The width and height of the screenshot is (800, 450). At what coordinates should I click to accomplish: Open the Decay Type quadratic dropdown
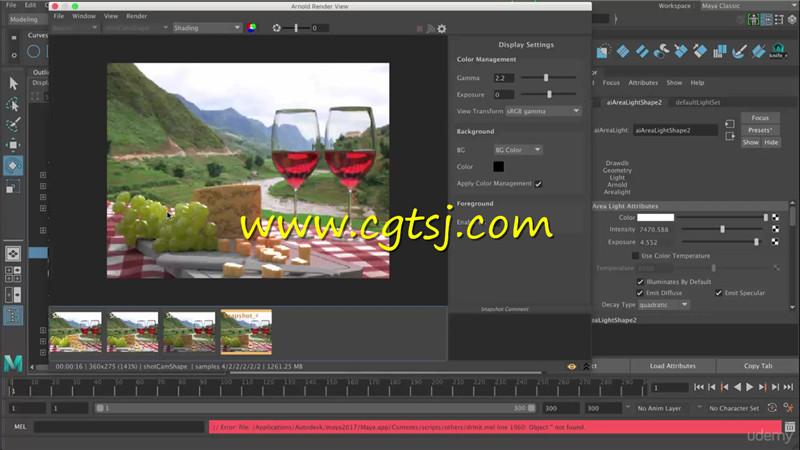tap(663, 305)
